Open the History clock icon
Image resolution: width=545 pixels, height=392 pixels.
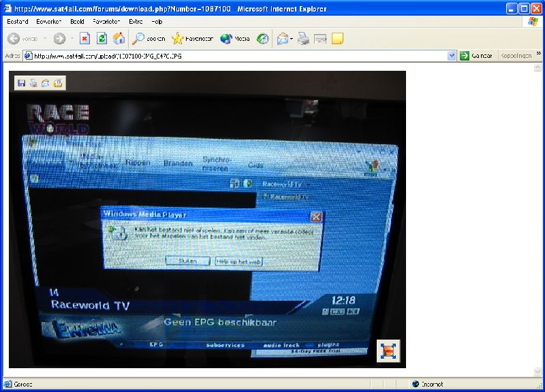[263, 39]
